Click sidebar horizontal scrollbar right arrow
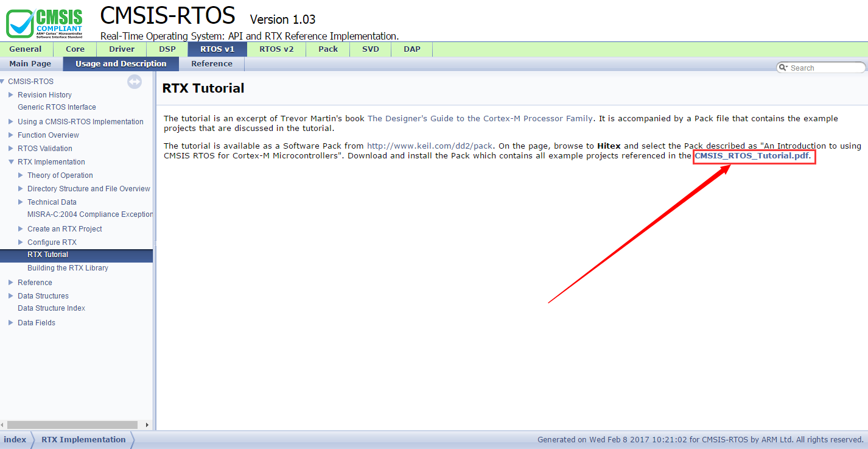The height and width of the screenshot is (449, 868). 147,425
